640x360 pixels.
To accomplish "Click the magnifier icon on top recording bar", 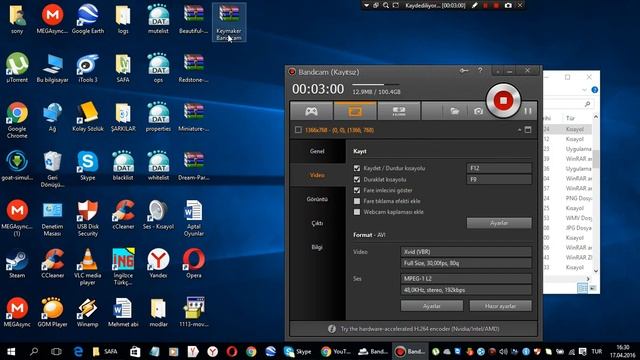I will (x=386, y=5).
